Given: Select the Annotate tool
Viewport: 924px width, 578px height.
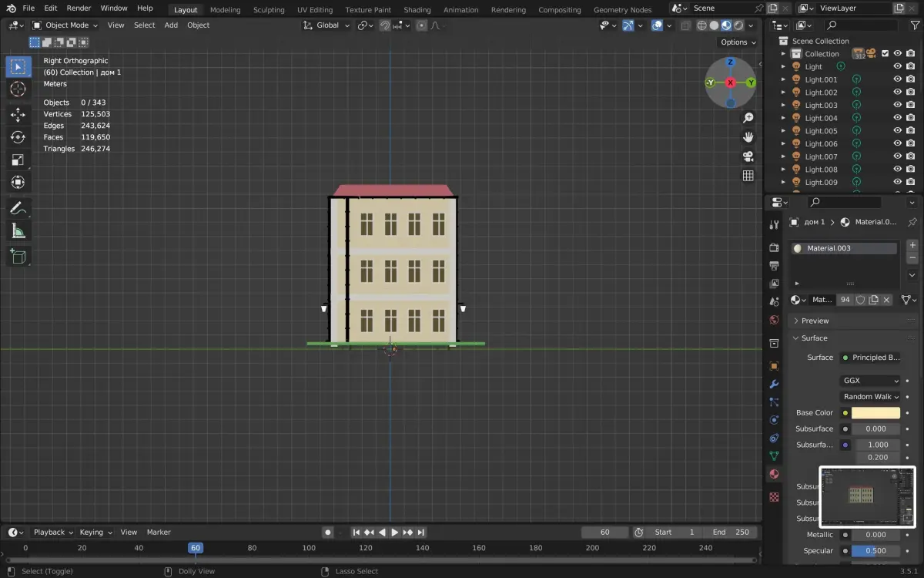Looking at the screenshot, I should point(18,208).
